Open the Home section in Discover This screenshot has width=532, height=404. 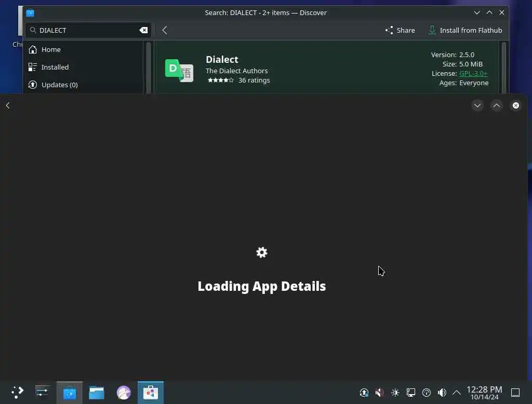(x=84, y=49)
